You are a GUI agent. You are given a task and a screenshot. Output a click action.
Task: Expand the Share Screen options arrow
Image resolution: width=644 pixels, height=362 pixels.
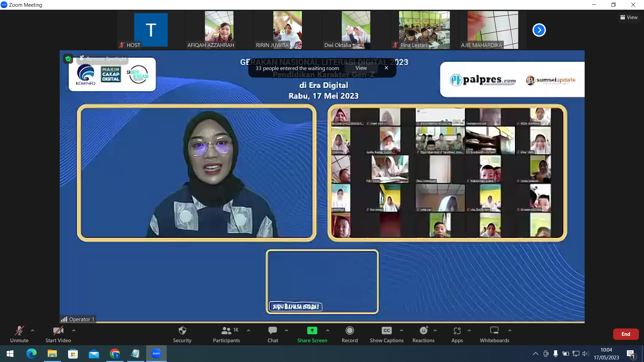(x=328, y=330)
